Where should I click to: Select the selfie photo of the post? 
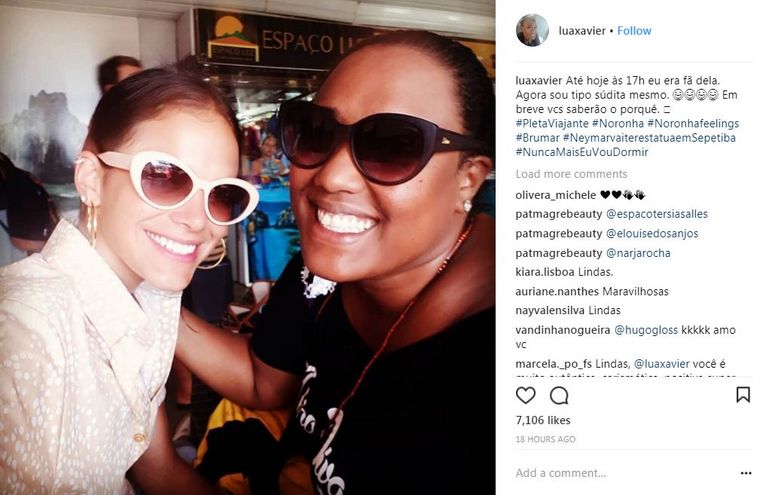(x=247, y=247)
